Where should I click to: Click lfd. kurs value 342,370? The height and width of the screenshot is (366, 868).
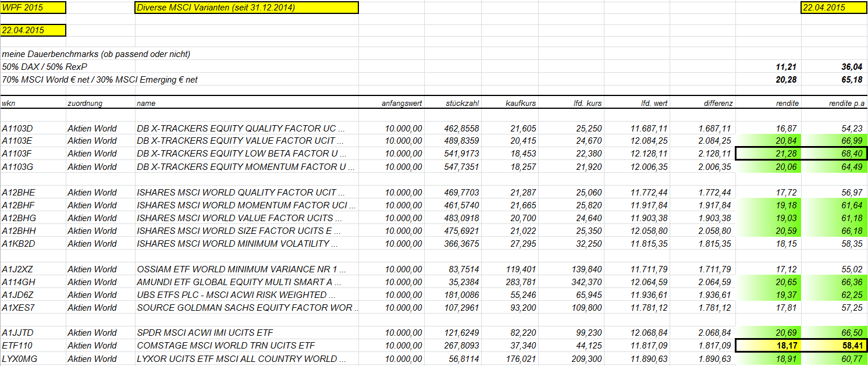coord(588,282)
